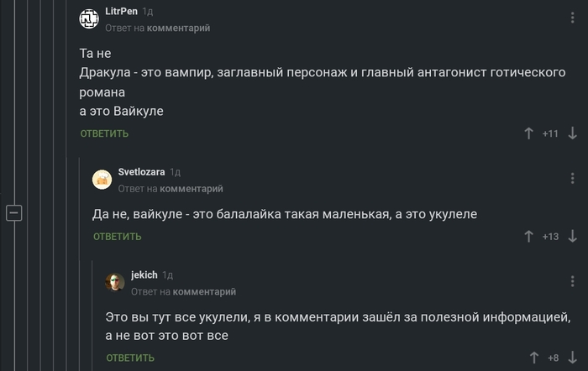Open jekich's avatar picture

115,282
